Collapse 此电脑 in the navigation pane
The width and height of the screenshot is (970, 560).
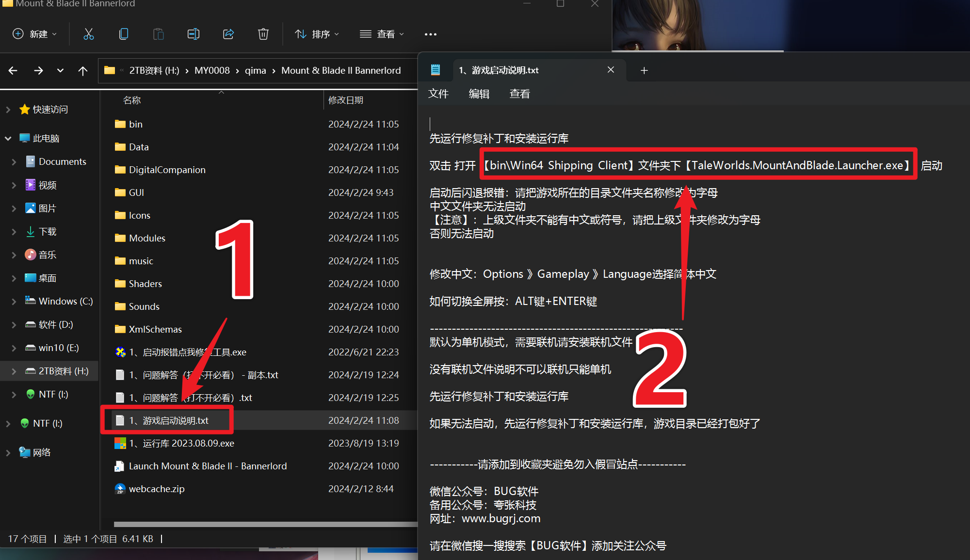point(8,138)
